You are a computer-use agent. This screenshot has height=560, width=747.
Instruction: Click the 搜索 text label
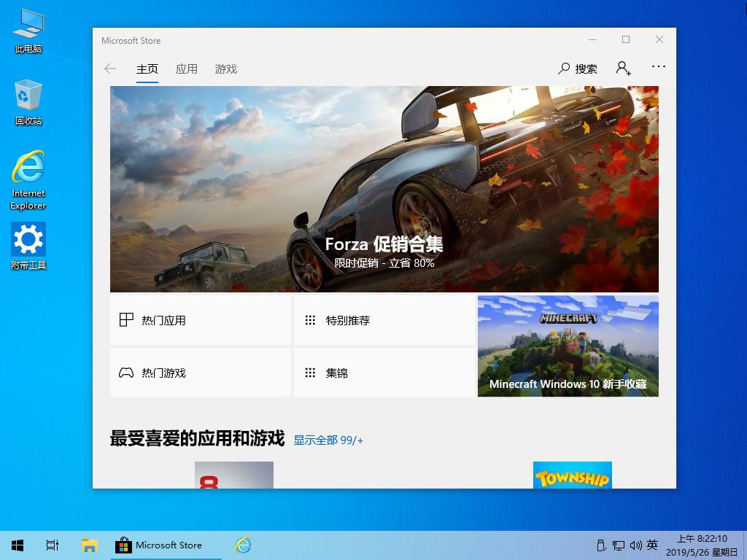(x=586, y=69)
